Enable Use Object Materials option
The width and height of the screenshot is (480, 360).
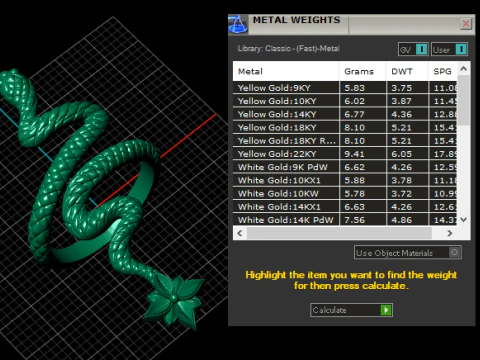coord(408,253)
